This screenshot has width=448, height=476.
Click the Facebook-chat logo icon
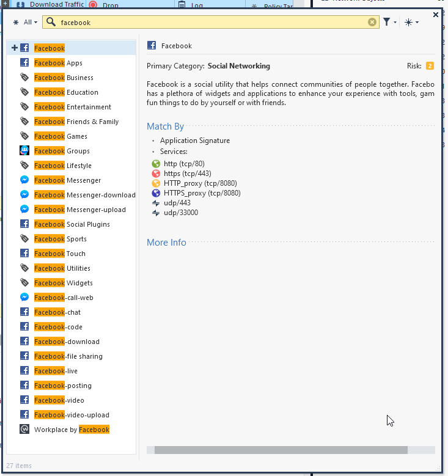coord(24,312)
